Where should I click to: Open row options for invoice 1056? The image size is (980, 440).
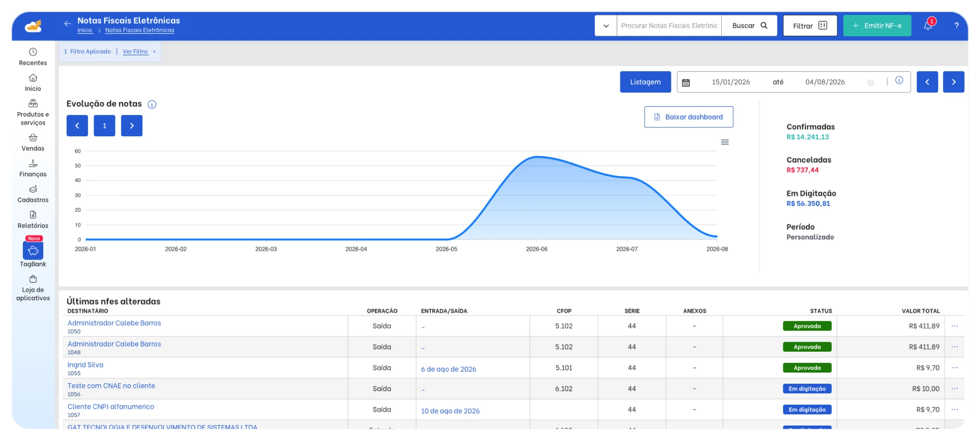coord(954,389)
